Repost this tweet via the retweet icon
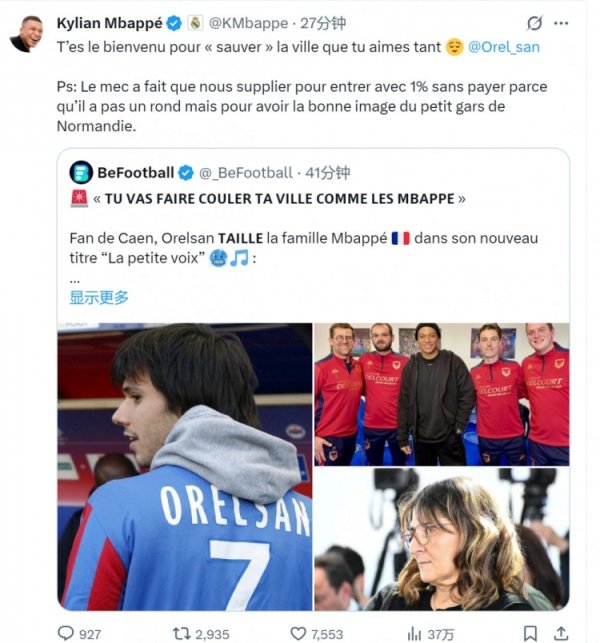Image resolution: width=600 pixels, height=643 pixels. click(x=183, y=632)
